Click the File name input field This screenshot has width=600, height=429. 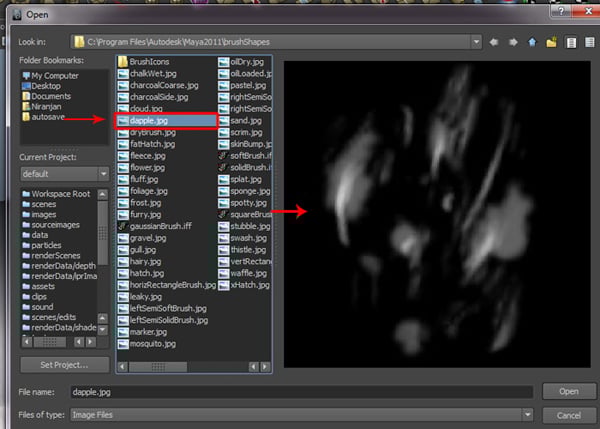click(302, 392)
